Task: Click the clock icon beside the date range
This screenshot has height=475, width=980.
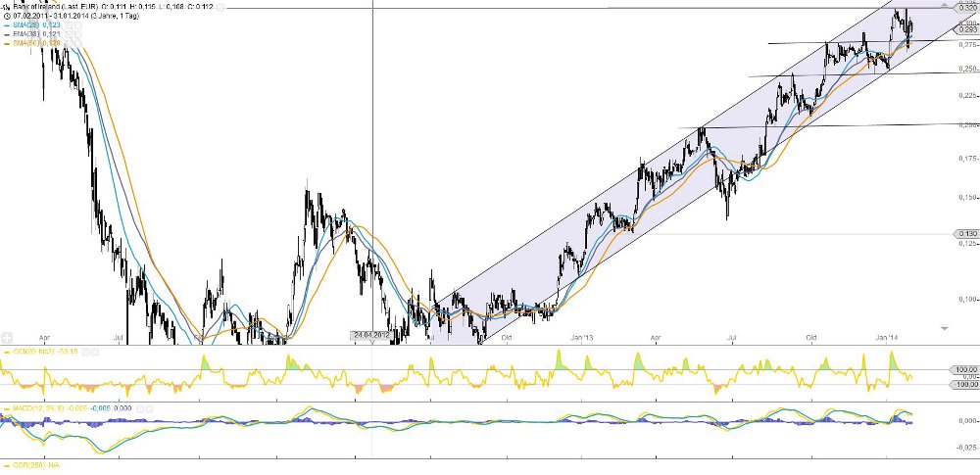Action: point(7,16)
